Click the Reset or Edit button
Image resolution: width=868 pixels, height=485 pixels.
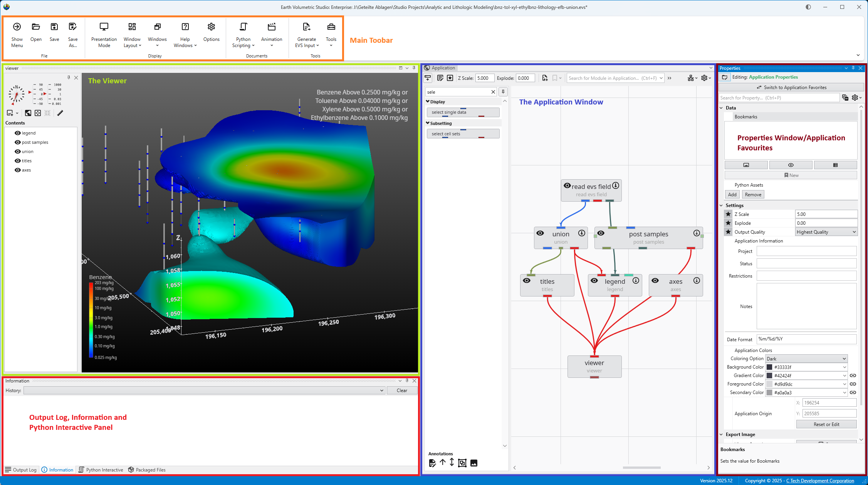coord(826,424)
